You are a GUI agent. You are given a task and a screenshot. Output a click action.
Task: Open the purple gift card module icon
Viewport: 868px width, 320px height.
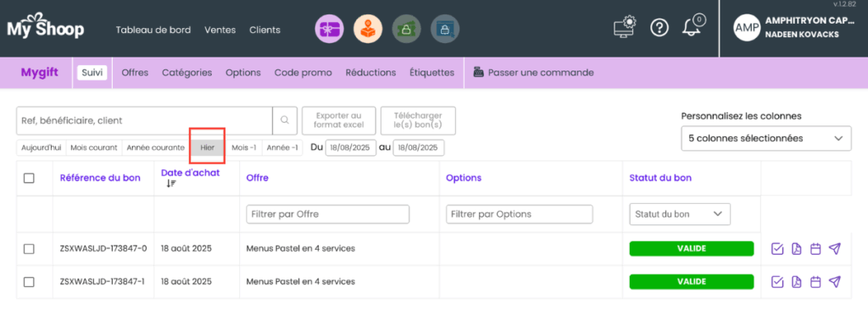[x=330, y=29]
